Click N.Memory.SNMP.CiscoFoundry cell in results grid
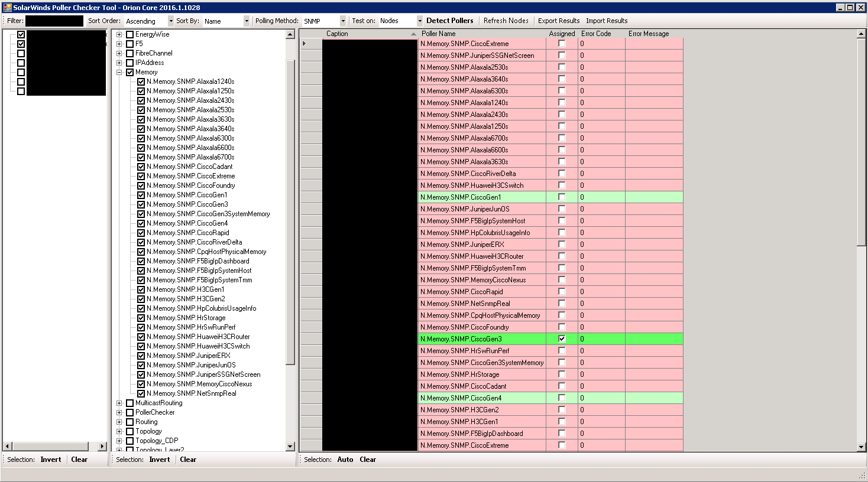Image resolution: width=868 pixels, height=482 pixels. coord(482,327)
